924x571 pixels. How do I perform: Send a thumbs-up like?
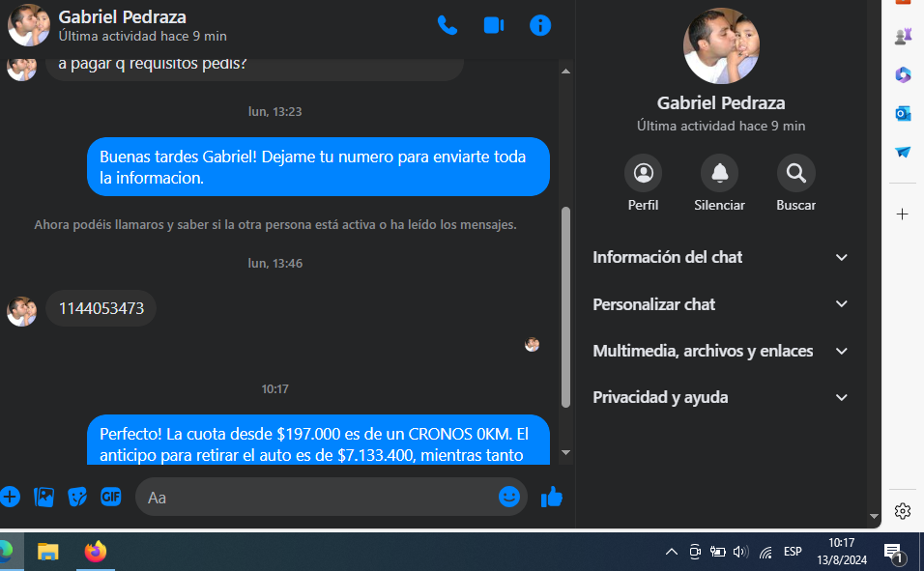(x=552, y=497)
